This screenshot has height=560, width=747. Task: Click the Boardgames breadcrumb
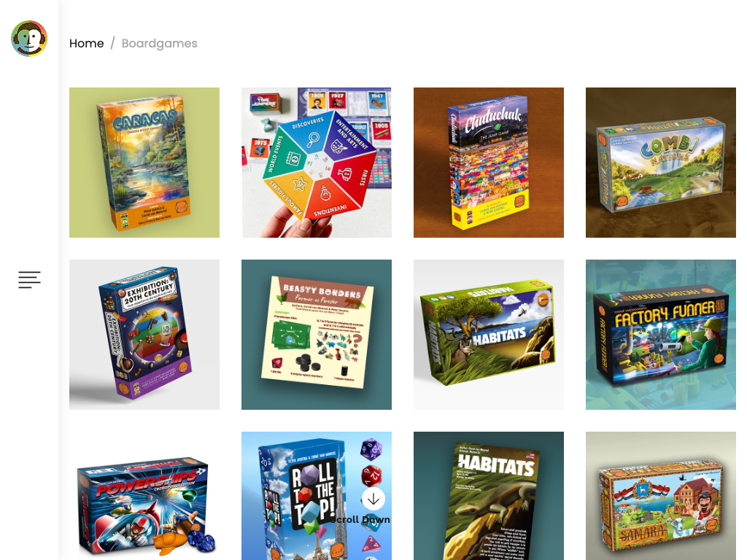[x=159, y=43]
